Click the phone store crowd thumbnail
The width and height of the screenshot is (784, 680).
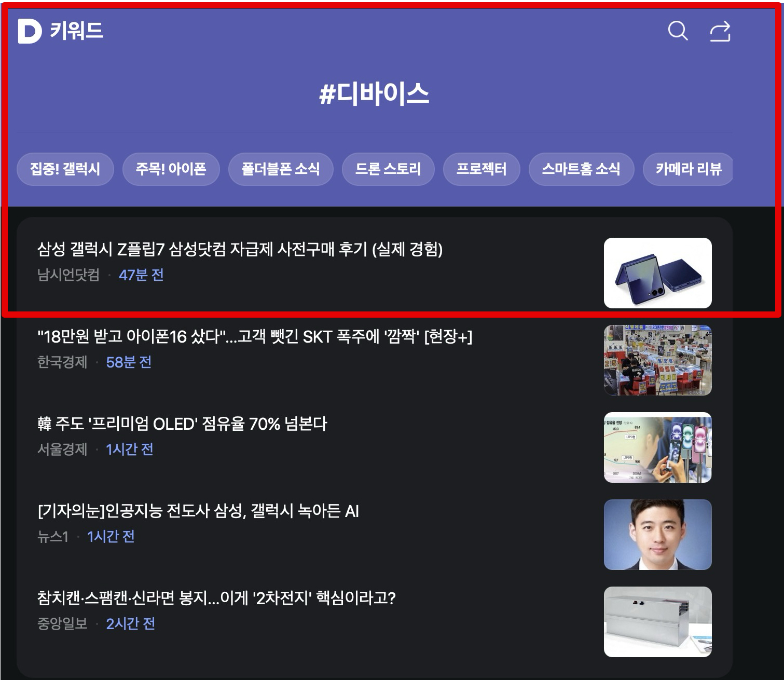(x=658, y=360)
